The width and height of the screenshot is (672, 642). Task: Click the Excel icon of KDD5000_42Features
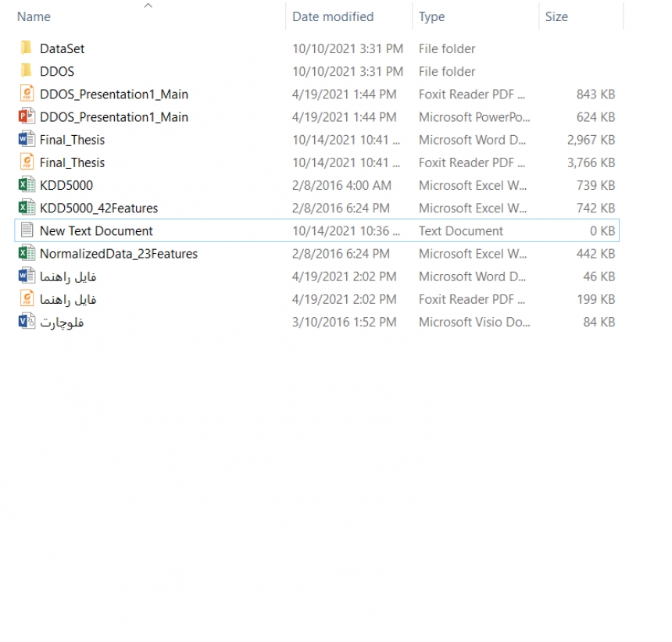click(x=27, y=207)
